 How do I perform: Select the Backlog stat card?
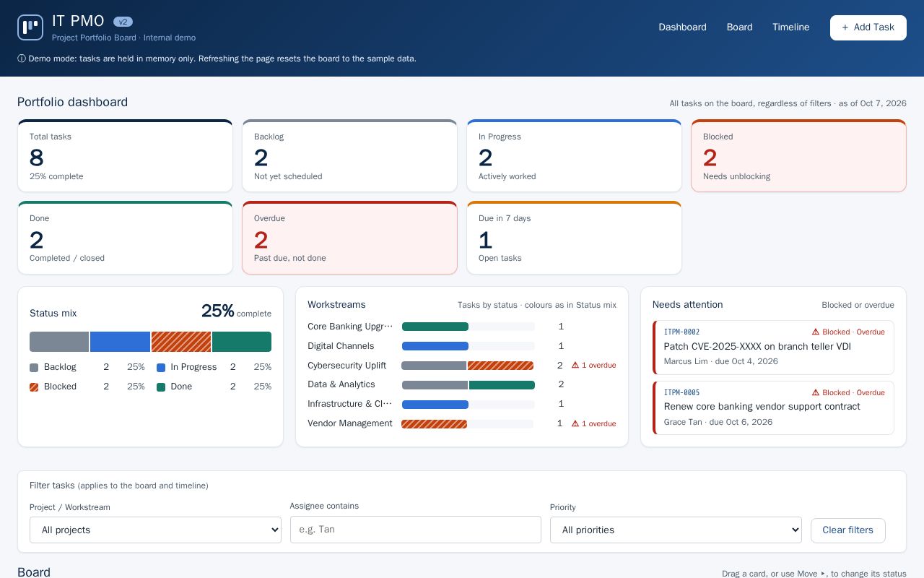coord(349,155)
